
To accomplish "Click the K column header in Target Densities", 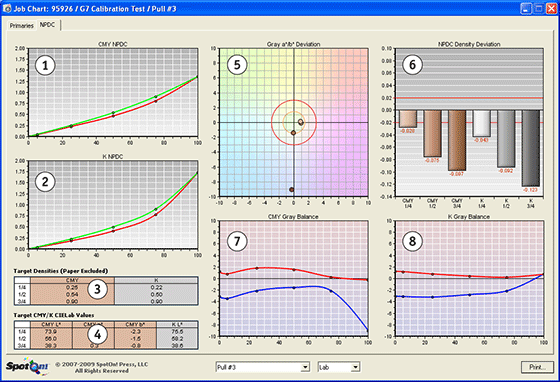I will [156, 280].
